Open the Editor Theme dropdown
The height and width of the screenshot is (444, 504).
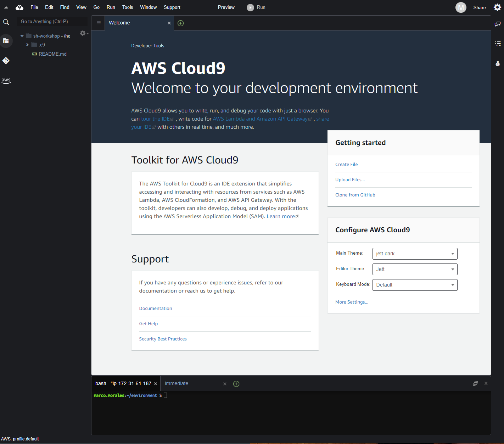coord(415,269)
